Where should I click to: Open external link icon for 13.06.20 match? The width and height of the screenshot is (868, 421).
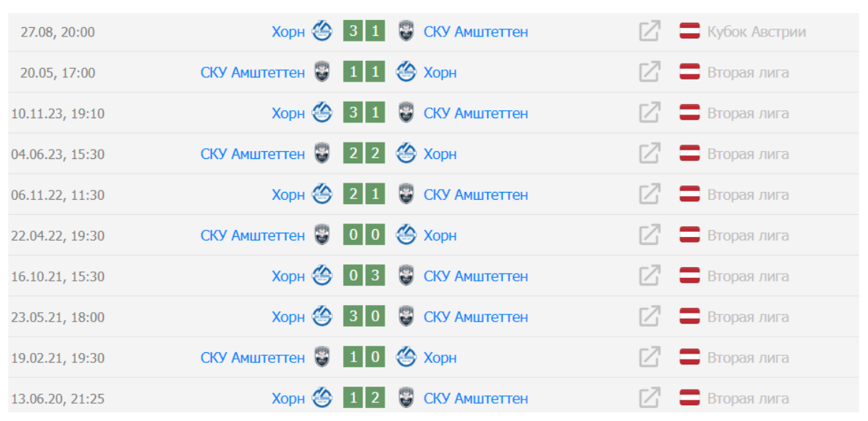click(649, 398)
